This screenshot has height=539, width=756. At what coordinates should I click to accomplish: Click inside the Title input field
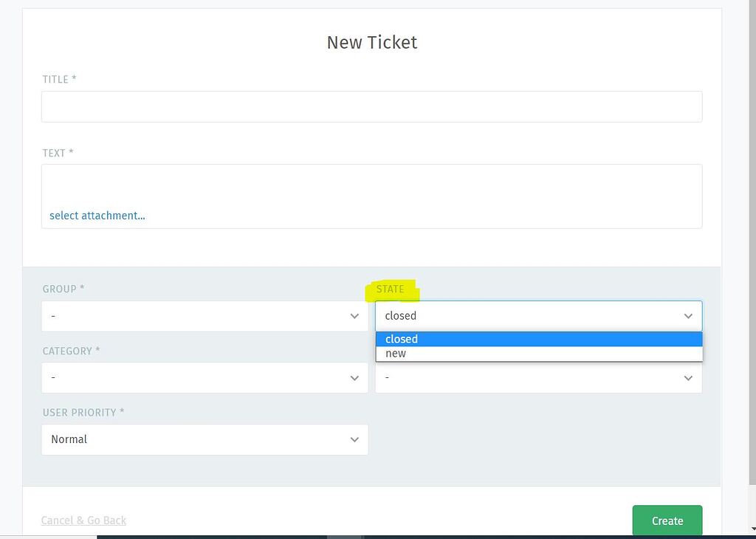[x=371, y=106]
